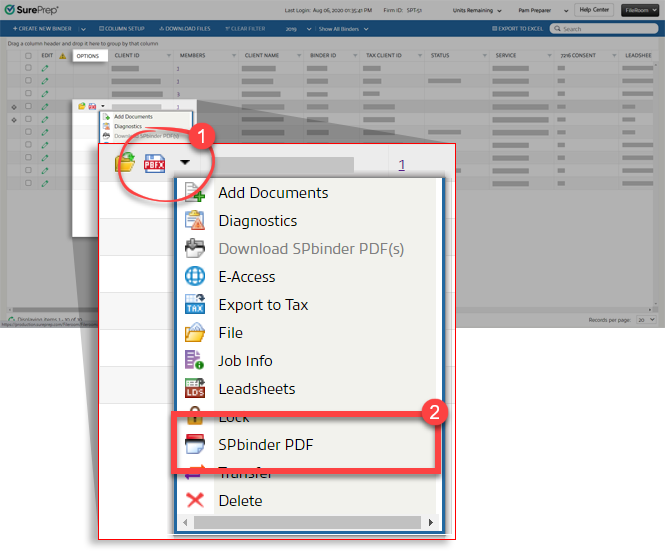Click the edit pencil in the first row
The image size is (665, 556).
click(x=45, y=68)
